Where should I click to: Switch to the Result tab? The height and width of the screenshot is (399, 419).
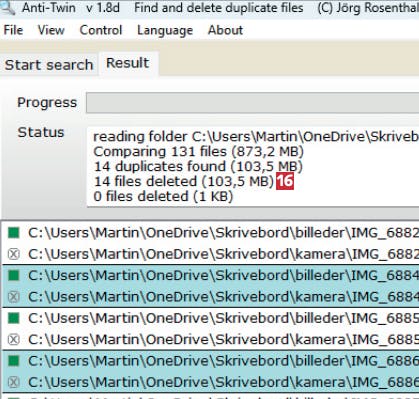(128, 63)
